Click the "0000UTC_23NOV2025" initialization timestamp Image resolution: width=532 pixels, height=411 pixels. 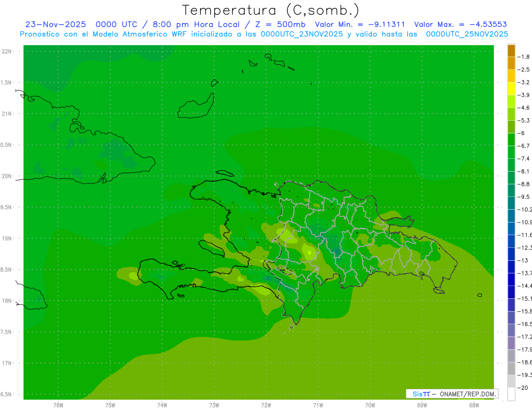point(302,34)
